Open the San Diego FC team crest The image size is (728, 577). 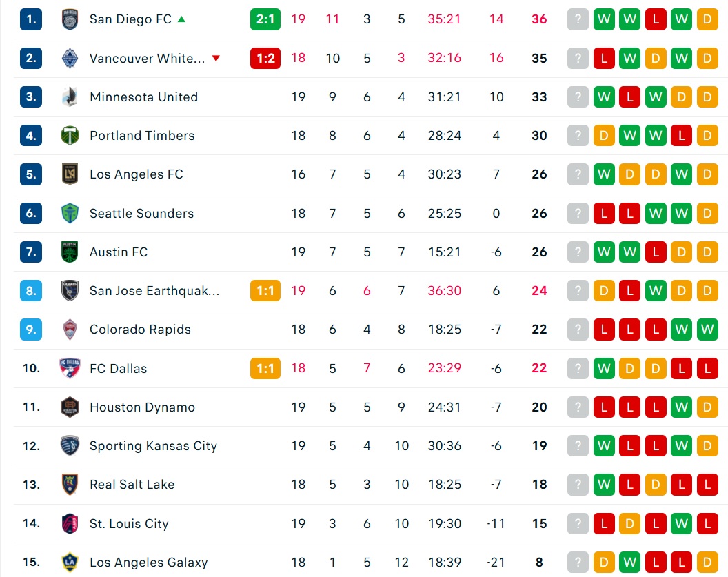coord(70,19)
